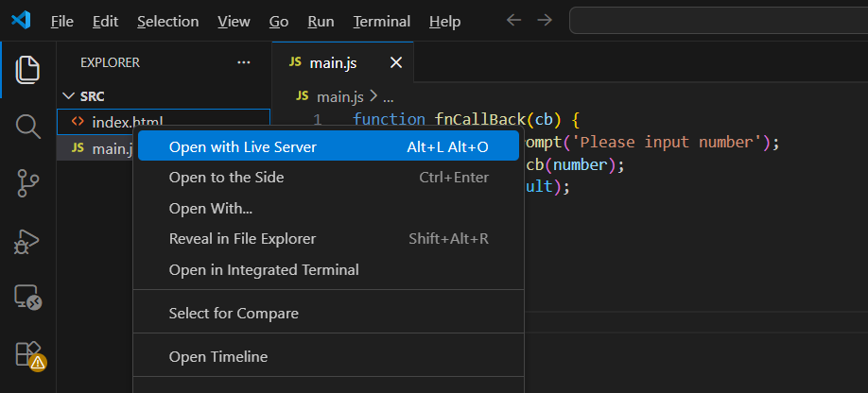The image size is (868, 393).
Task: Click the navigate forward arrow
Action: coord(544,20)
